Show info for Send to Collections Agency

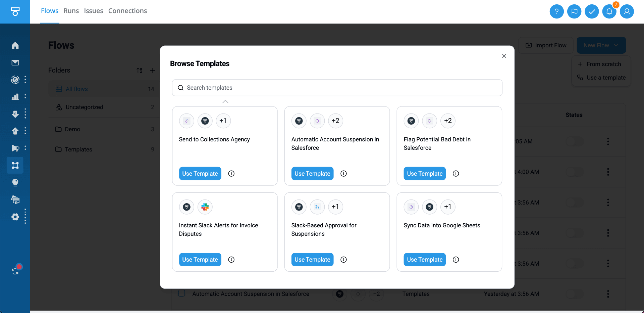click(x=231, y=174)
